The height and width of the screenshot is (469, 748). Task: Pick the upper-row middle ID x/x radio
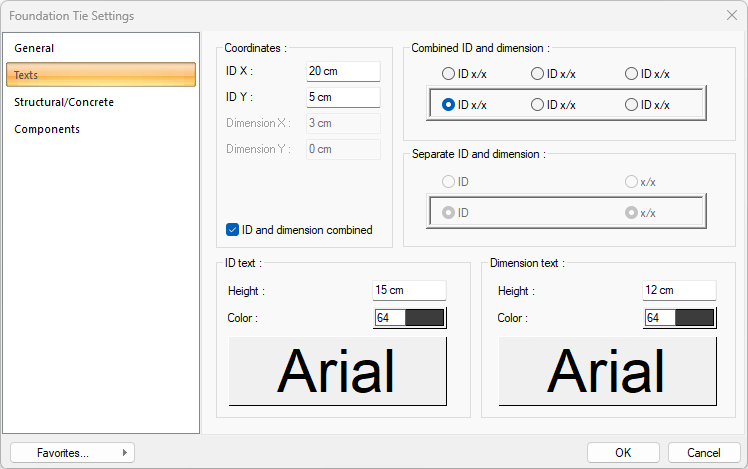(x=537, y=73)
